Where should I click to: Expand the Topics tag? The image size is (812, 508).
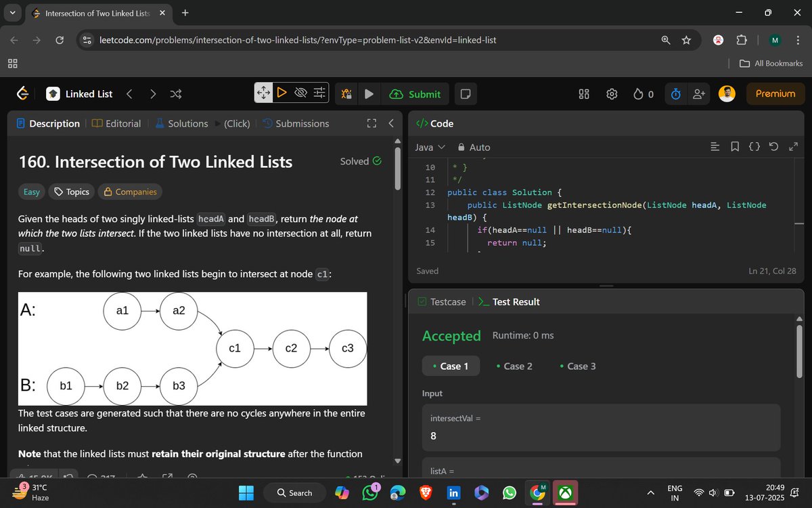72,192
